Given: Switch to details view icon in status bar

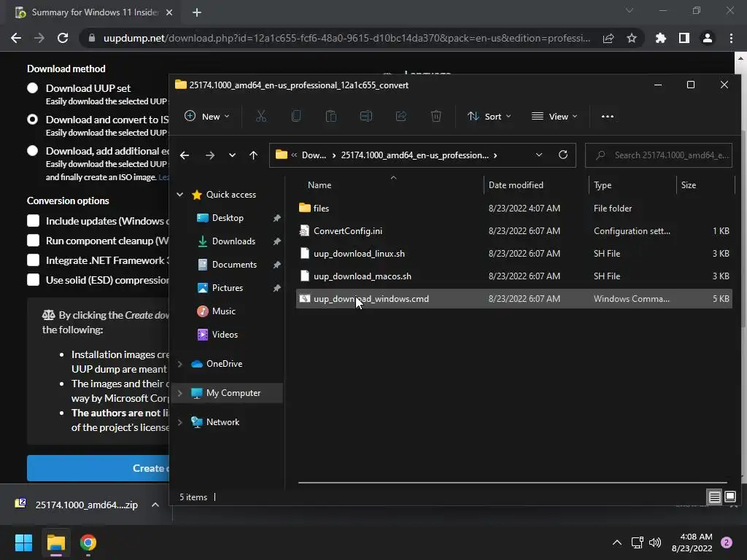Looking at the screenshot, I should pyautogui.click(x=715, y=497).
